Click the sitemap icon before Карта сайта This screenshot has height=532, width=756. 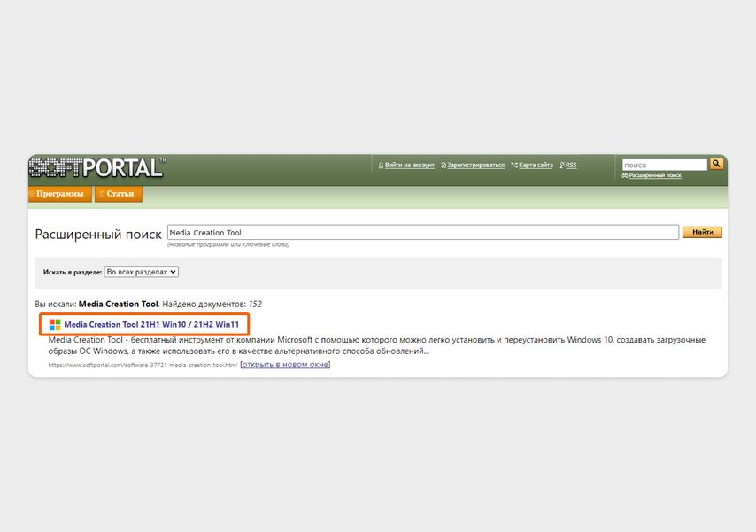[x=514, y=165]
